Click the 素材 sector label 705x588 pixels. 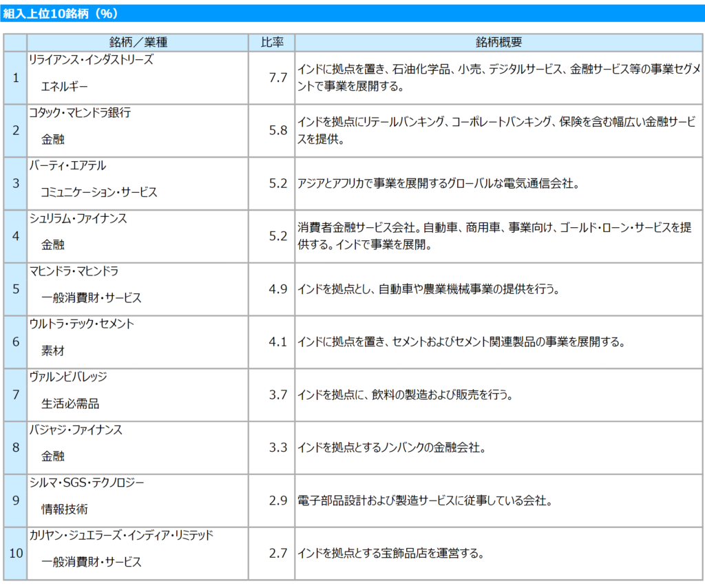(52, 350)
